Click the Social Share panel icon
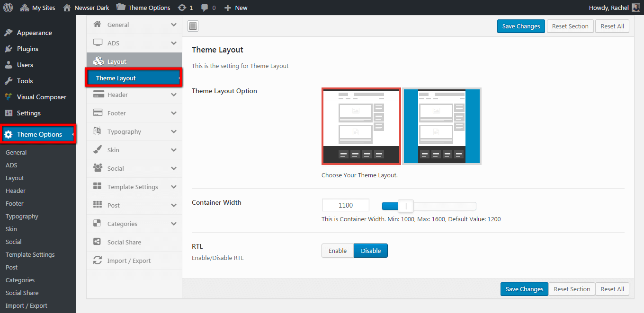644x313 pixels. point(98,242)
